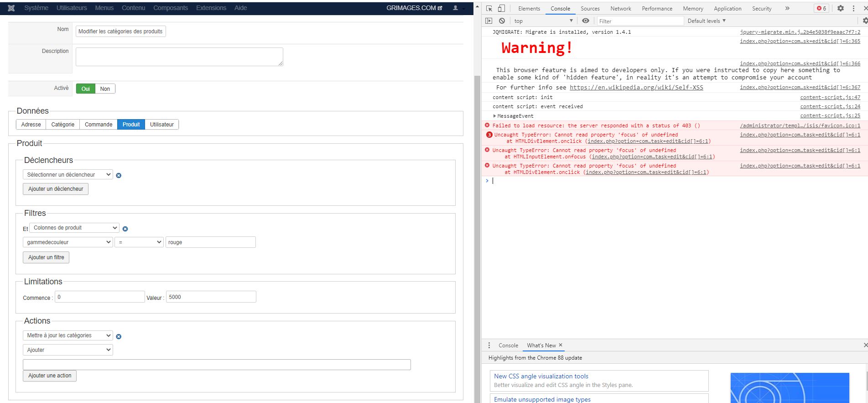Open the drawer's kebab menu
The height and width of the screenshot is (403, 868).
[x=489, y=345]
